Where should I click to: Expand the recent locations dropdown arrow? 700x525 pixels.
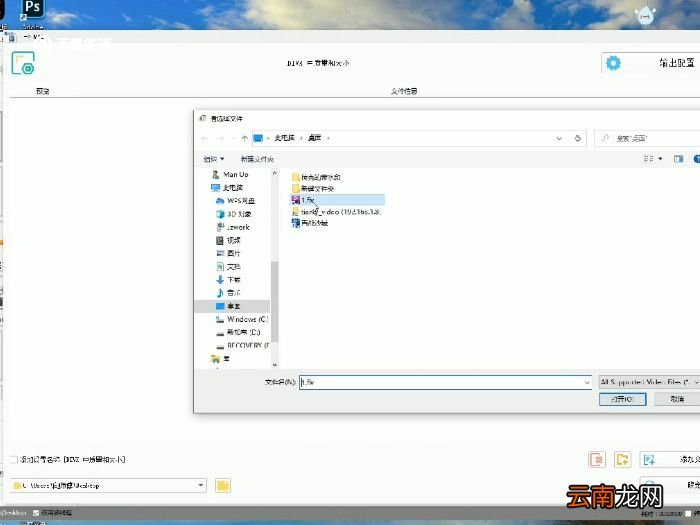[x=233, y=138]
